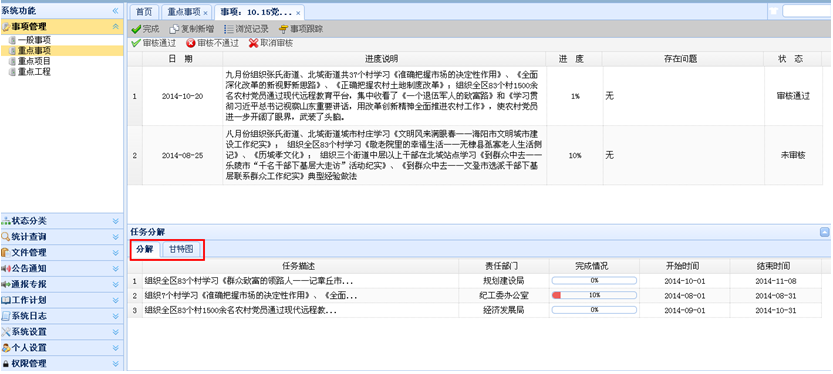Select 重点事项 in the sidebar tree
The height and width of the screenshot is (374, 833).
[34, 50]
